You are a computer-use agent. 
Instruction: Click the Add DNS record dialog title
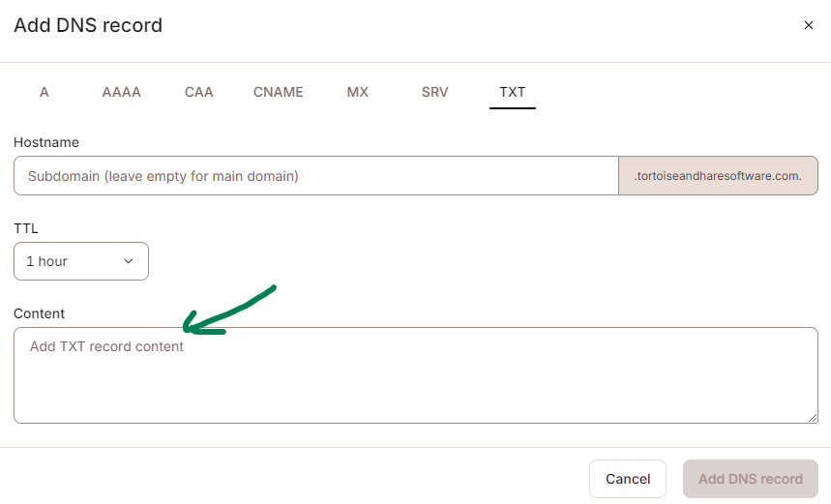(x=88, y=25)
